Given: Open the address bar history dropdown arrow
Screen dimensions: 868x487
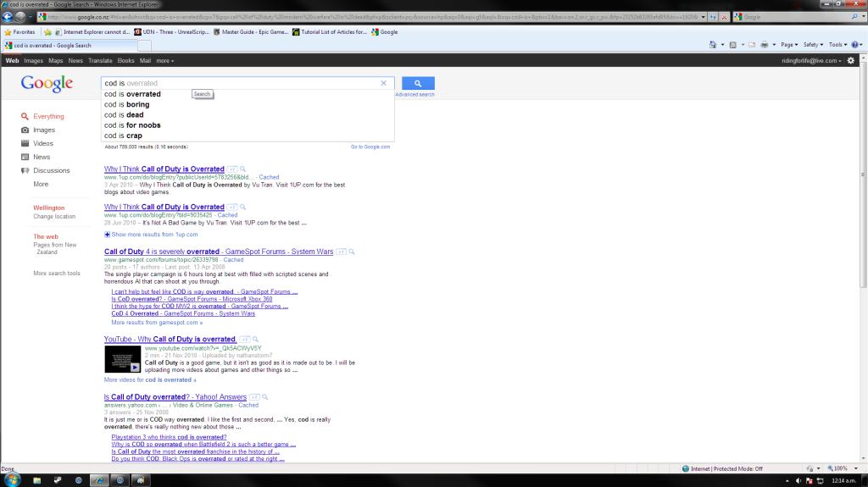Looking at the screenshot, I should [703, 17].
